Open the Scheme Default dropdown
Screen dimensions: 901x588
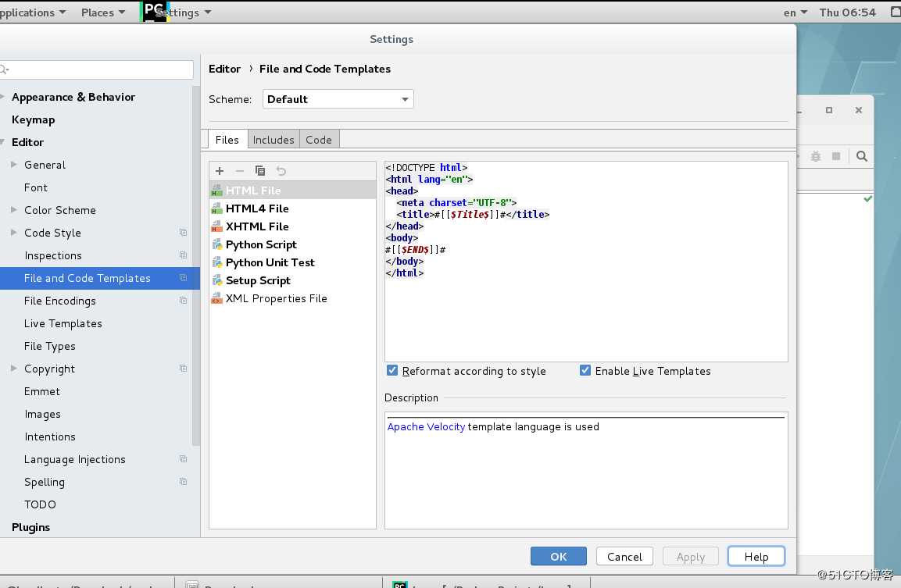[338, 98]
